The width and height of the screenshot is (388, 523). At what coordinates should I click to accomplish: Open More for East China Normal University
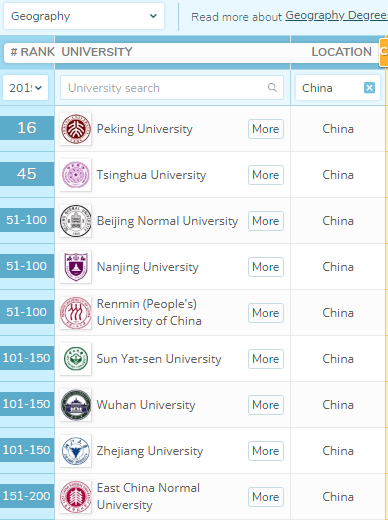click(x=266, y=497)
